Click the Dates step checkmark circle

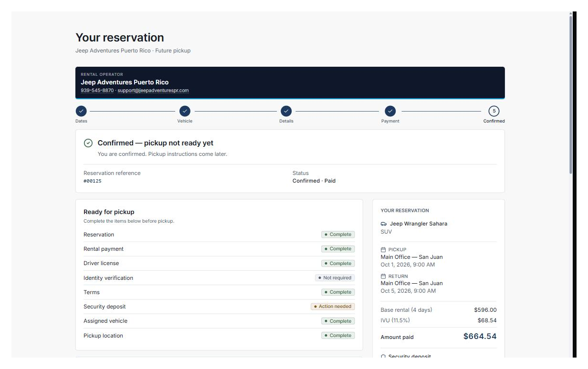(81, 111)
